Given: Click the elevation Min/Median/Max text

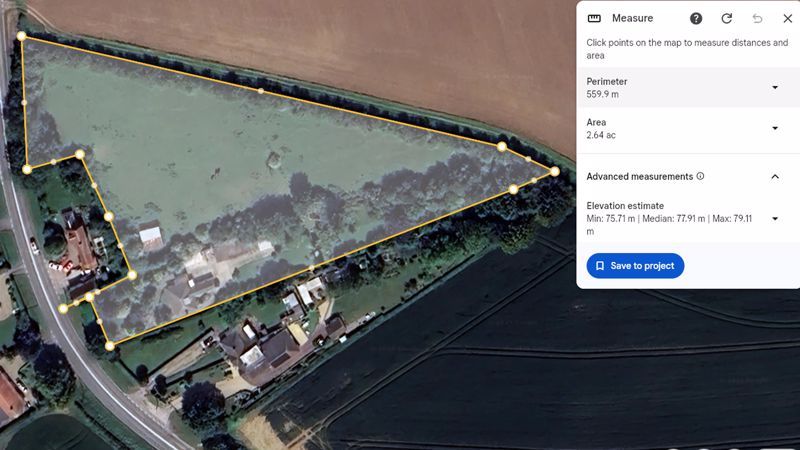Looking at the screenshot, I should click(669, 225).
